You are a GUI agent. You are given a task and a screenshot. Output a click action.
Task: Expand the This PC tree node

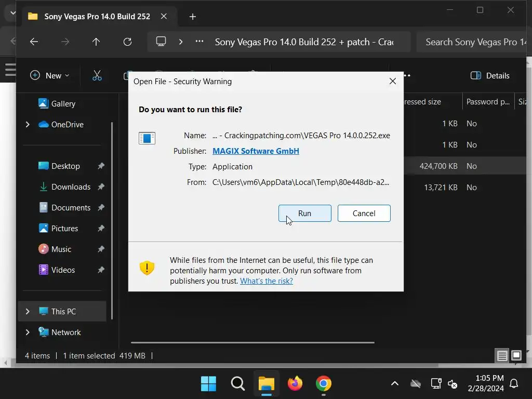click(28, 311)
